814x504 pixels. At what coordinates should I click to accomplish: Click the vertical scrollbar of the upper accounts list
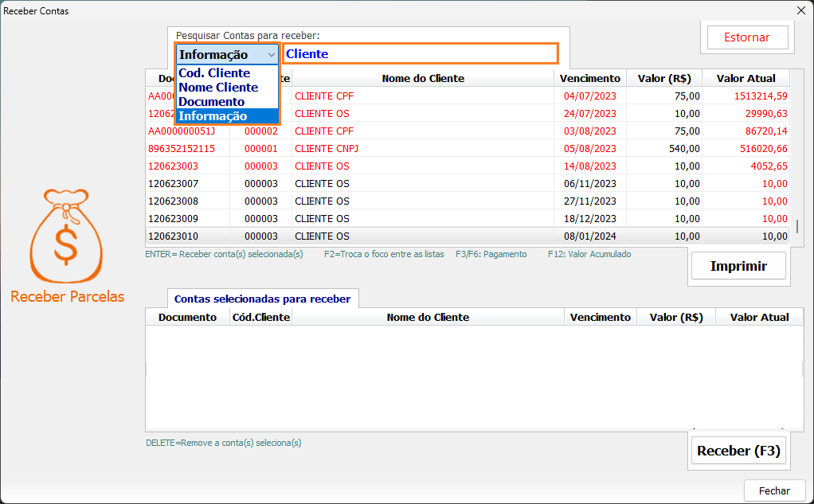pyautogui.click(x=796, y=226)
